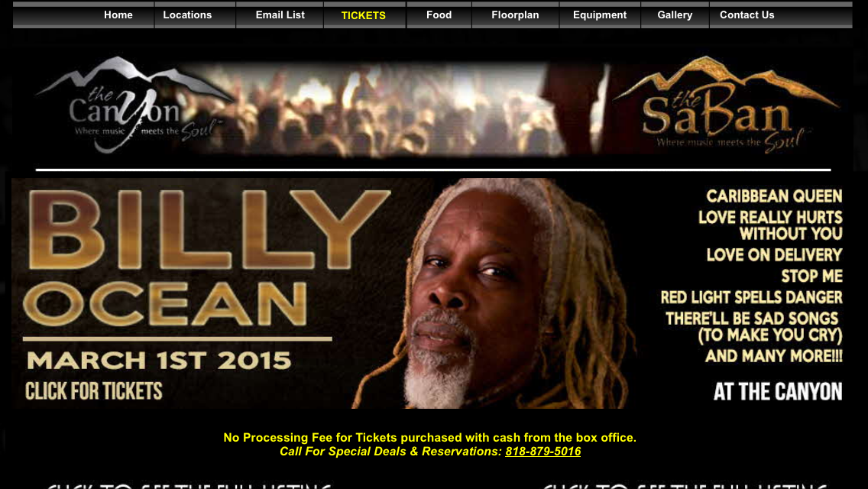Open left 'Click to see the full listing'
This screenshot has height=489, width=868.
189,486
